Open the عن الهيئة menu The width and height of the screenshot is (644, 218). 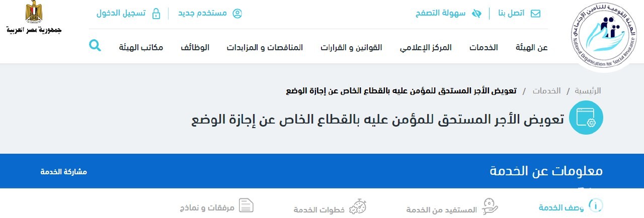531,48
